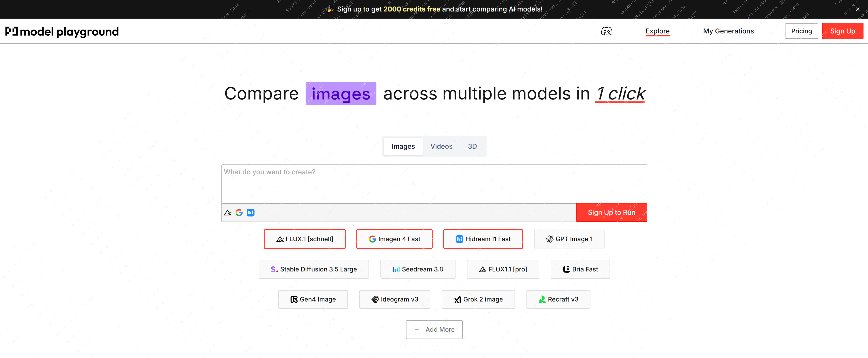Viewport: 868px width, 358px height.
Task: Select the Gen4 Image model
Action: [313, 299]
